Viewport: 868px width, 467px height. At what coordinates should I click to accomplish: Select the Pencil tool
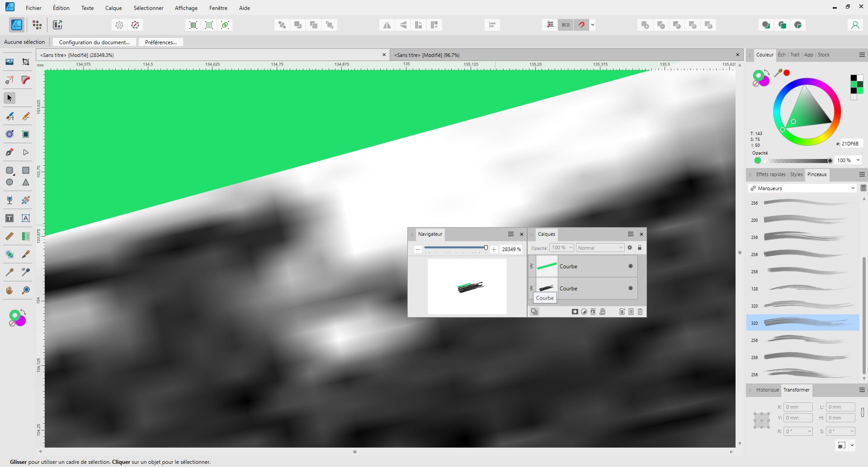pos(26,116)
